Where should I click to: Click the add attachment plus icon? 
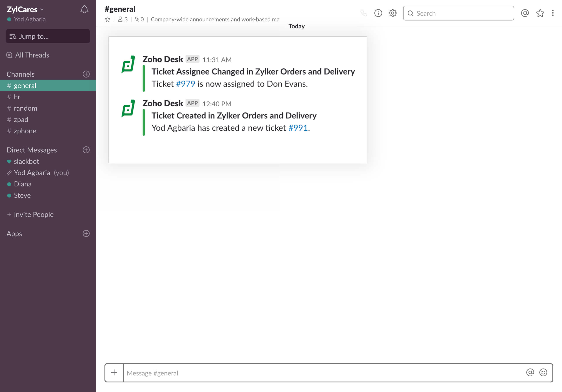pos(114,372)
